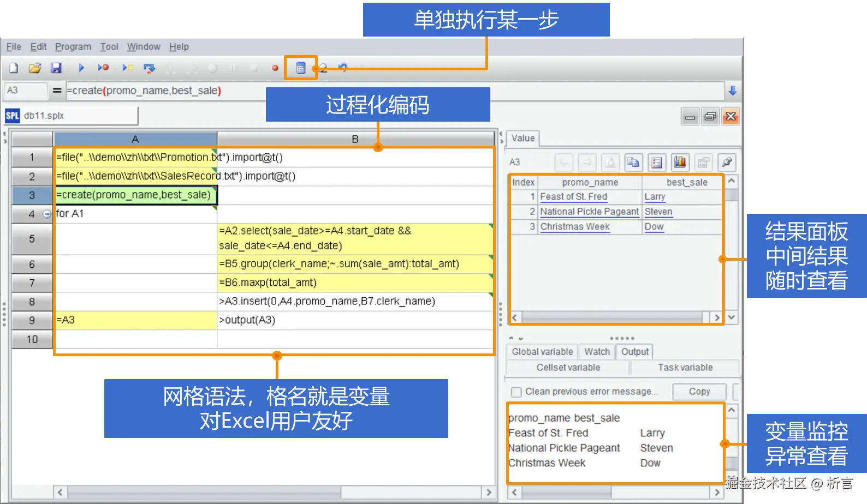
Task: Select the Value tab
Action: tap(523, 139)
